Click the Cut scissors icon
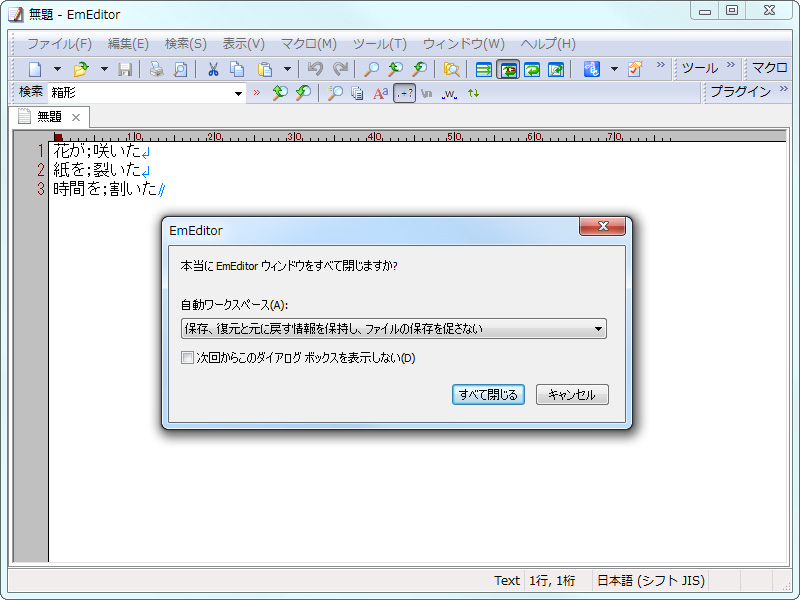The height and width of the screenshot is (600, 800). tap(213, 69)
